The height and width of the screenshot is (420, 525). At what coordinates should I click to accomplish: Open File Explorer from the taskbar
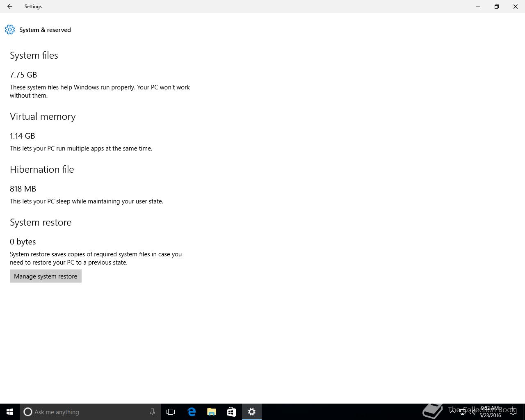[212, 412]
